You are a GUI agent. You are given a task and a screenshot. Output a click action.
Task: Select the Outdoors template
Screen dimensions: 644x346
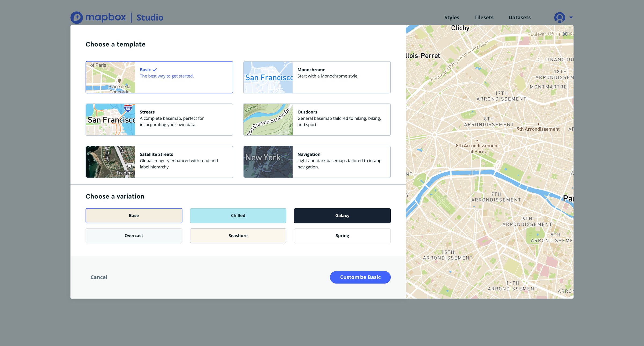[x=317, y=120]
